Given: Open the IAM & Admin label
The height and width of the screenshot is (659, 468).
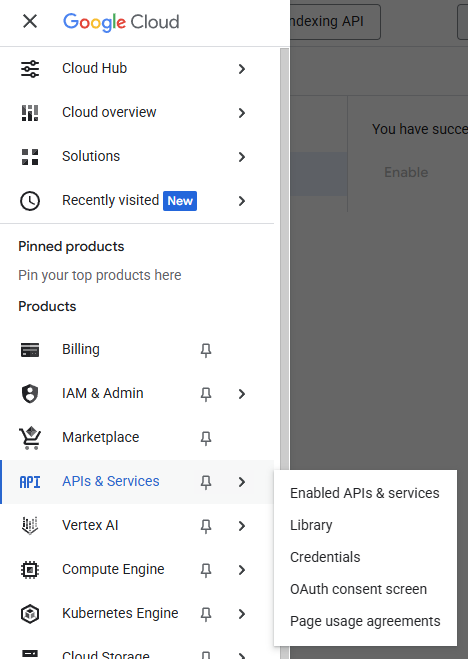Looking at the screenshot, I should [103, 393].
